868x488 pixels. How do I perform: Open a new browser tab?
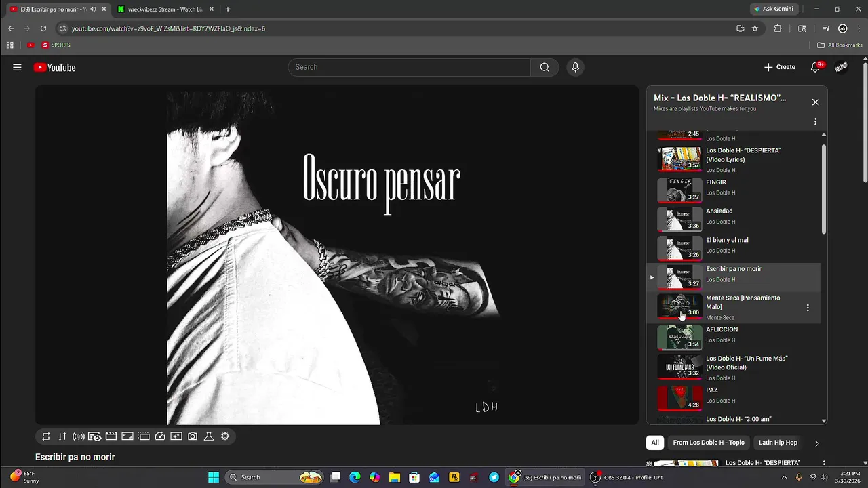(x=227, y=9)
